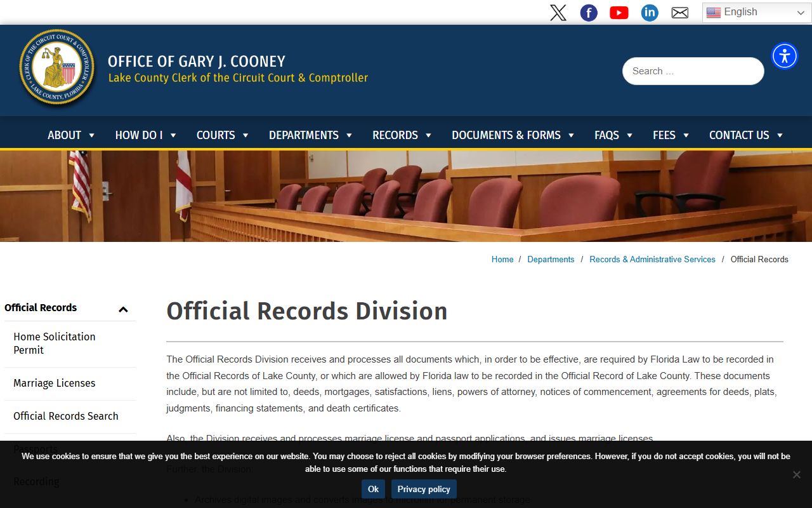Screen dimensions: 812x508
Task: Open Records & Administrative Services breadcrumb
Action: pyautogui.click(x=652, y=259)
